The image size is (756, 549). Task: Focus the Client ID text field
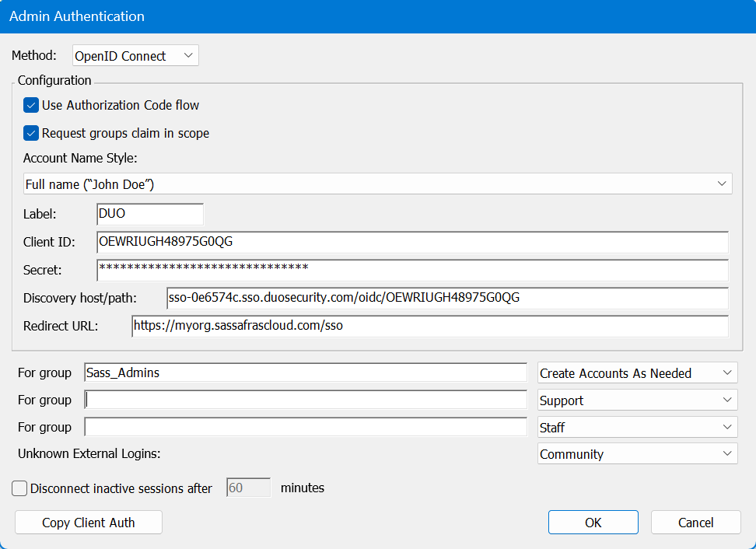point(412,242)
